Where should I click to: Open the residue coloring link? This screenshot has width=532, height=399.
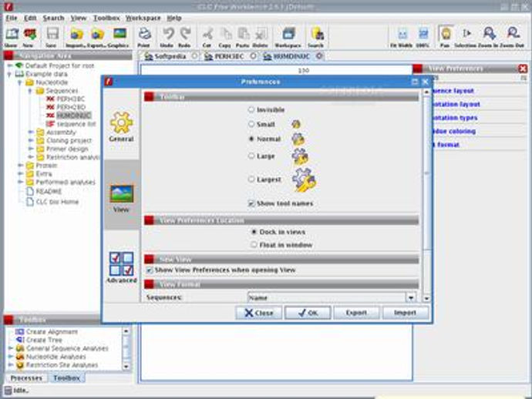point(454,131)
